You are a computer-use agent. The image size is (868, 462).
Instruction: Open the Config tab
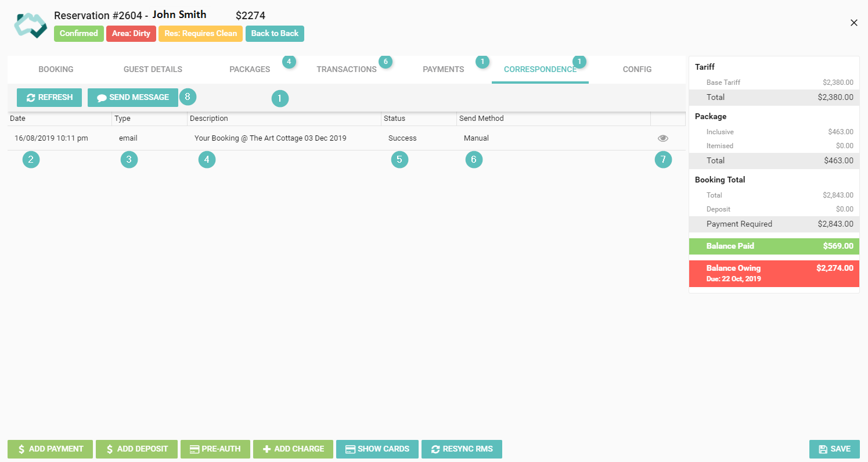637,69
